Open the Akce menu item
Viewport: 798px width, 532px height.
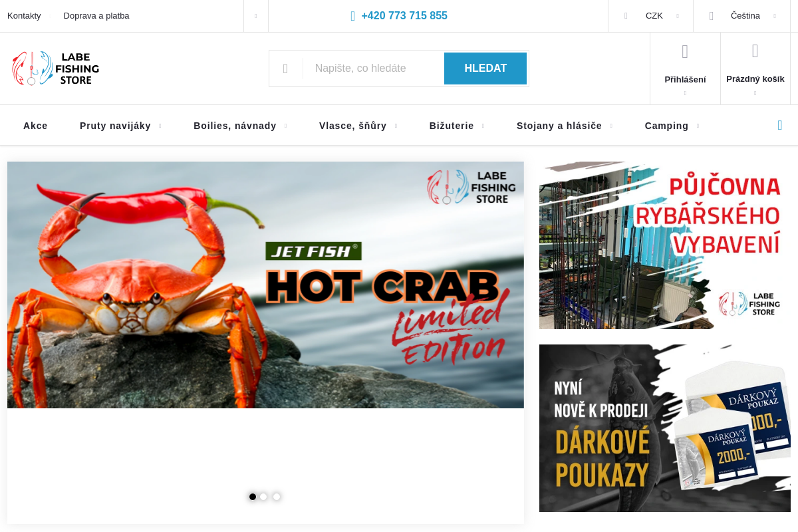tap(35, 126)
